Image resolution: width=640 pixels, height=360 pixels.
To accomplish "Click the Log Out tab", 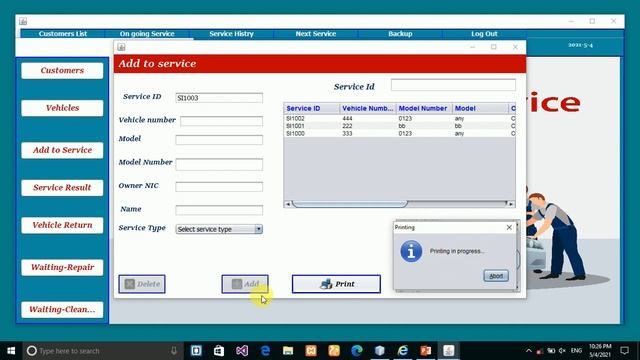I will 484,34.
